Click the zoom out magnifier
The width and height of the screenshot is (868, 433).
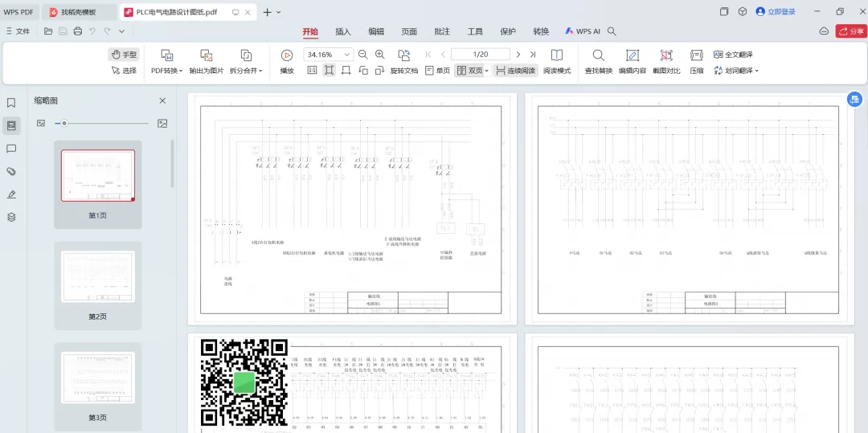point(363,54)
